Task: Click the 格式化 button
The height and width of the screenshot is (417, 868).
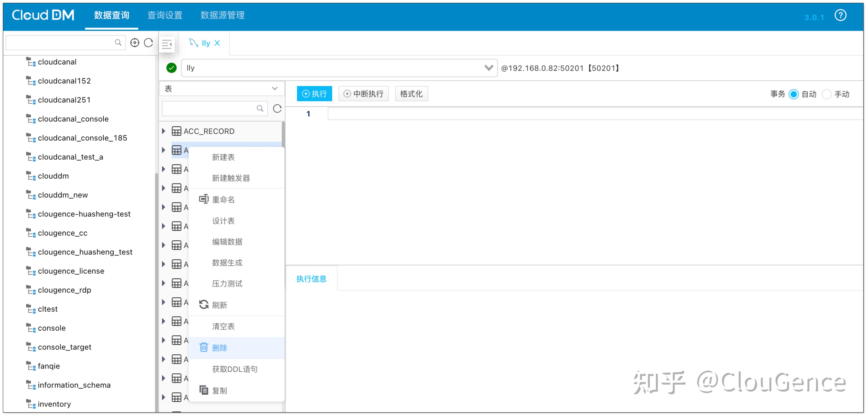Action: 411,94
